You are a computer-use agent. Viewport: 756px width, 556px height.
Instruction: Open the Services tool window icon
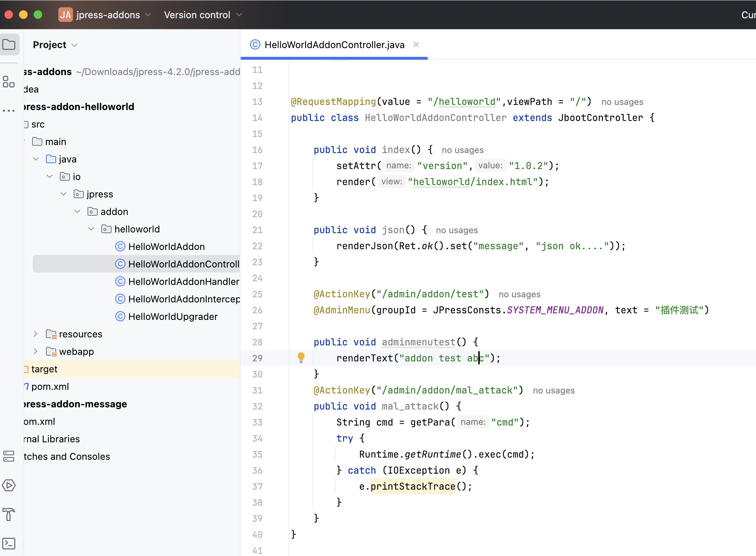click(8, 456)
